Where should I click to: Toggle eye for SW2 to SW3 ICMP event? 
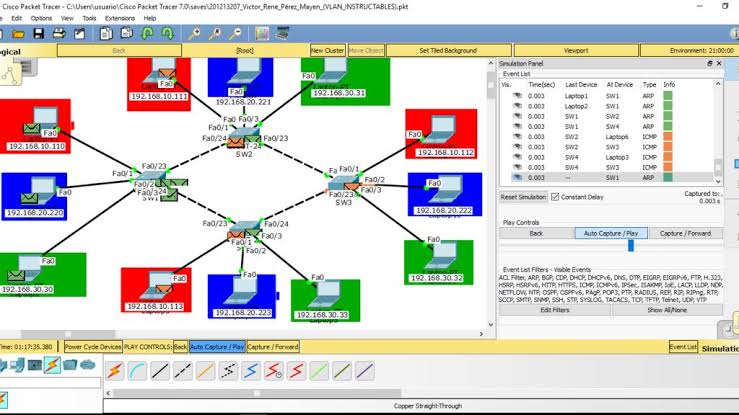pos(517,147)
